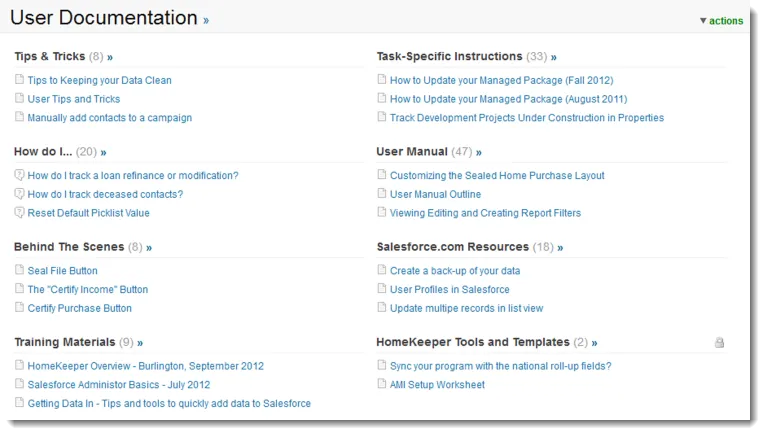Click question icon beside track deceased contacts
Viewport: 765px width, 435px height.
click(20, 194)
